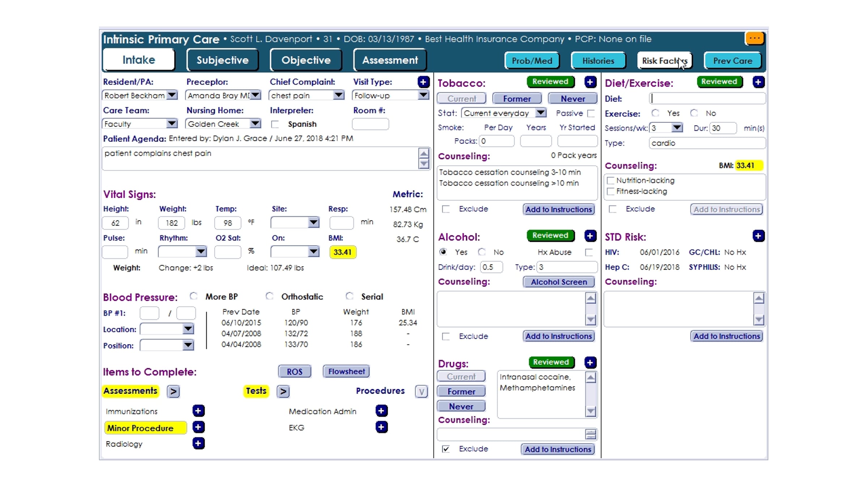Viewport: 868px width, 488px height.
Task: Click the Alcohol Screen button
Action: point(559,282)
